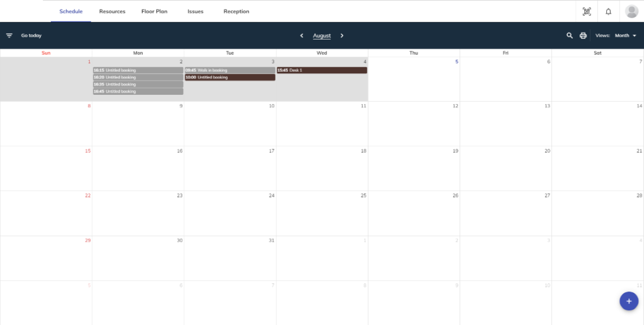This screenshot has height=325, width=644.
Task: Navigate to the Reception tab
Action: (x=236, y=11)
